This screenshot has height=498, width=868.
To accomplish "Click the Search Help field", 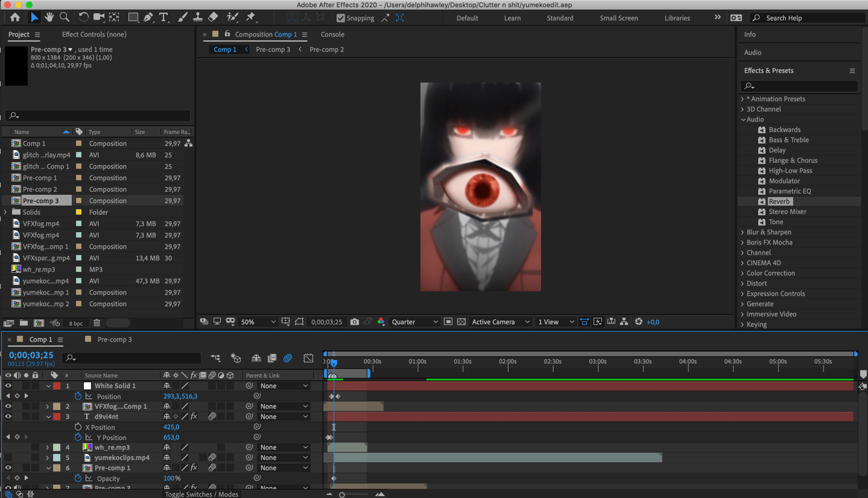I will click(807, 18).
